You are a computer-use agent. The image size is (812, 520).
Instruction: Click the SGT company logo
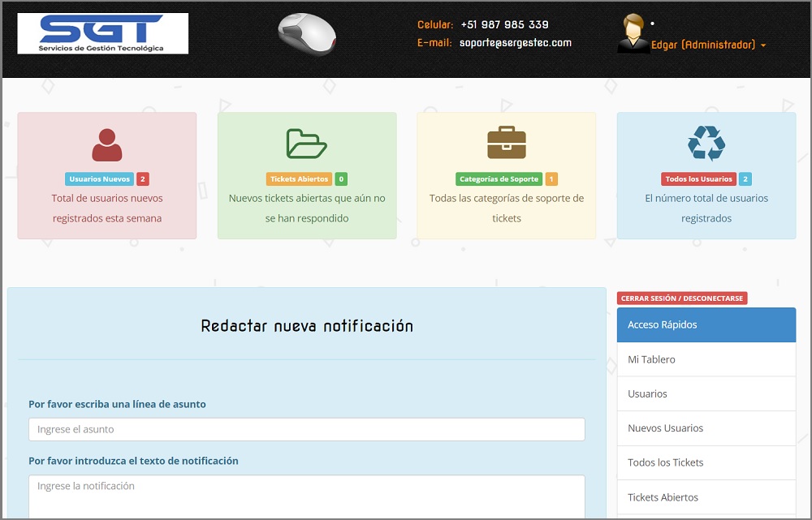coord(102,33)
